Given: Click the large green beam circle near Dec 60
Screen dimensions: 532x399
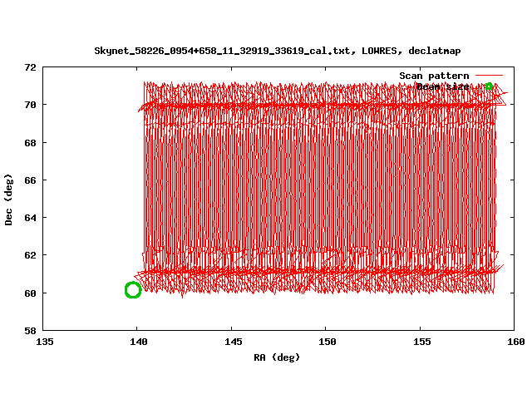Looking at the screenshot, I should [133, 290].
